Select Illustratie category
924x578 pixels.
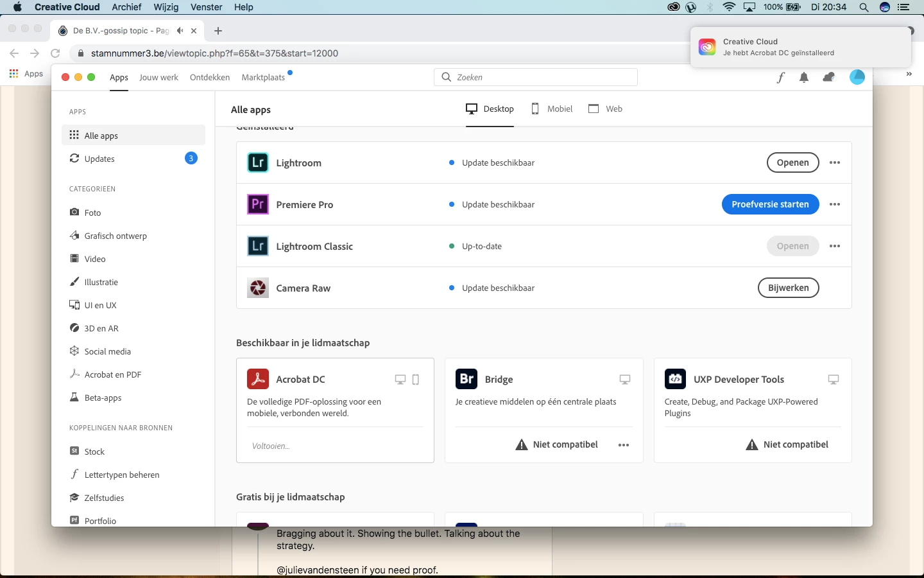click(133, 282)
